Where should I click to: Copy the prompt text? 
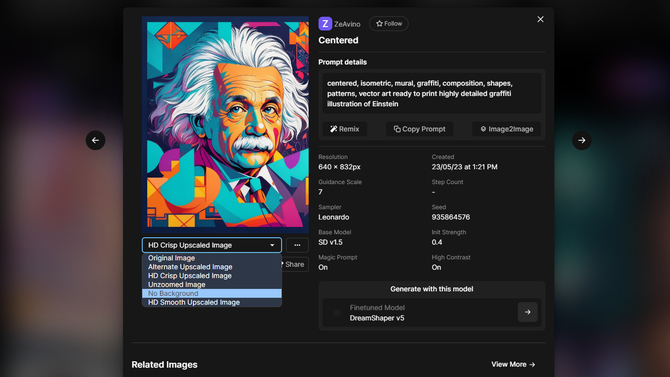pos(419,129)
